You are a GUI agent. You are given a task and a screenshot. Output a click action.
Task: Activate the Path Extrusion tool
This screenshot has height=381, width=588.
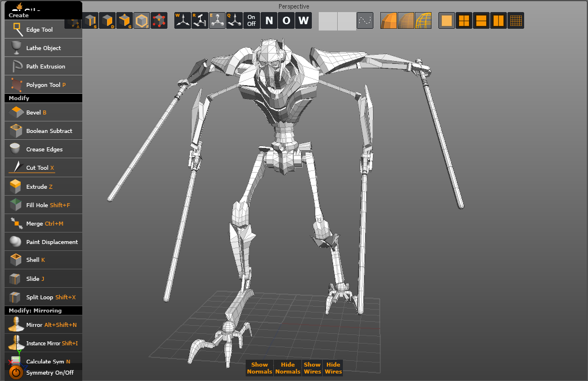click(x=43, y=66)
